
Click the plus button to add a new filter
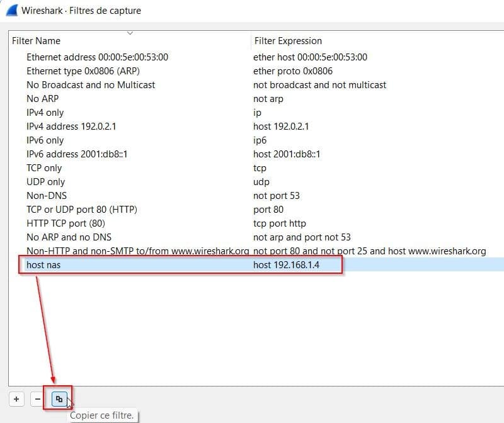point(16,399)
